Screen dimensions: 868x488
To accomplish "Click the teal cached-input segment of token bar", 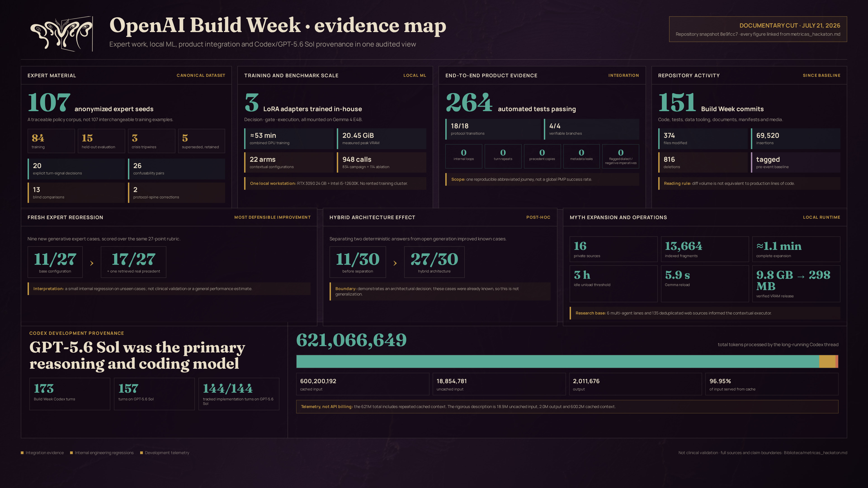I will 558,361.
